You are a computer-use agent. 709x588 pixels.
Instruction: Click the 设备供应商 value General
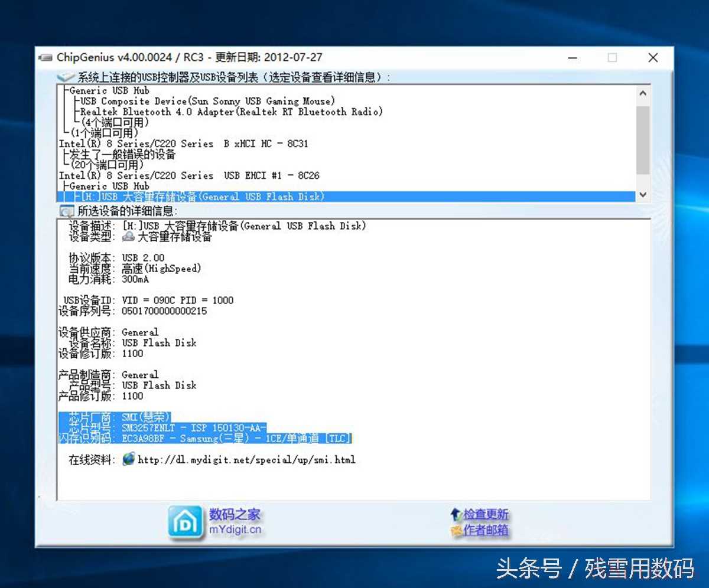click(x=140, y=332)
